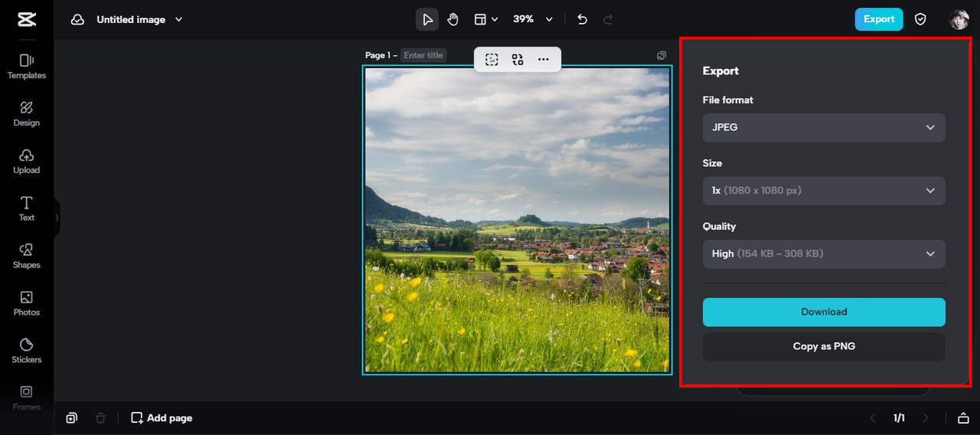Open the Upload sidebar panel
Image resolution: width=980 pixels, height=435 pixels.
27,162
